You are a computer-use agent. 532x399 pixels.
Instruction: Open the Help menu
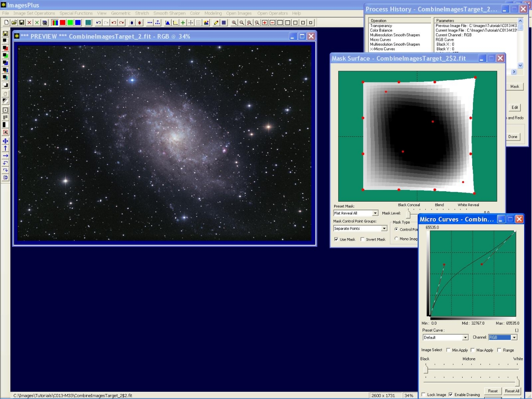tap(296, 13)
